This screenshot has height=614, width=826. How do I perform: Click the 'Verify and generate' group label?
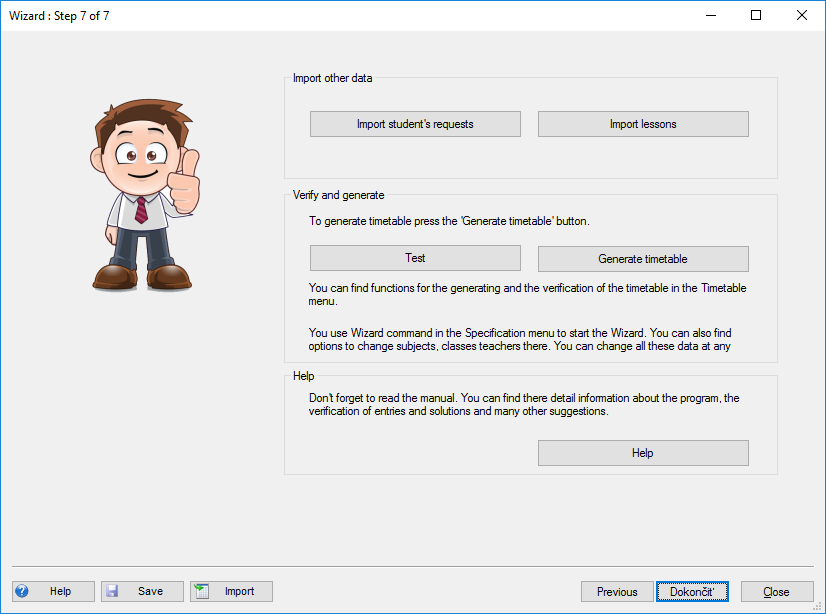(x=338, y=196)
